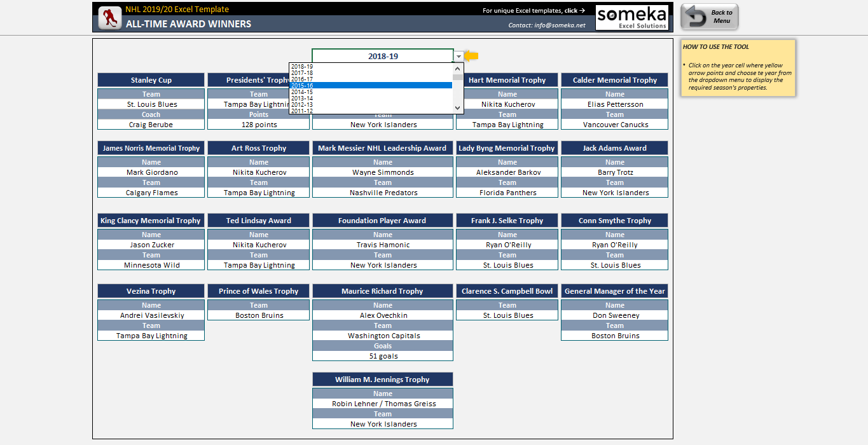Select the Maurice Richard Trophy header
This screenshot has width=868, height=445.
click(x=383, y=291)
